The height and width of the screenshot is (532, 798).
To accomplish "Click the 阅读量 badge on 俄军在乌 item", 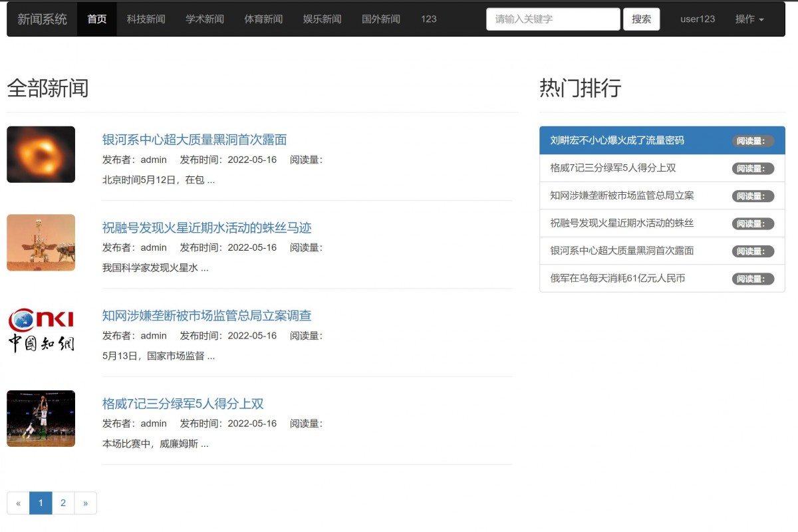I will coord(753,279).
